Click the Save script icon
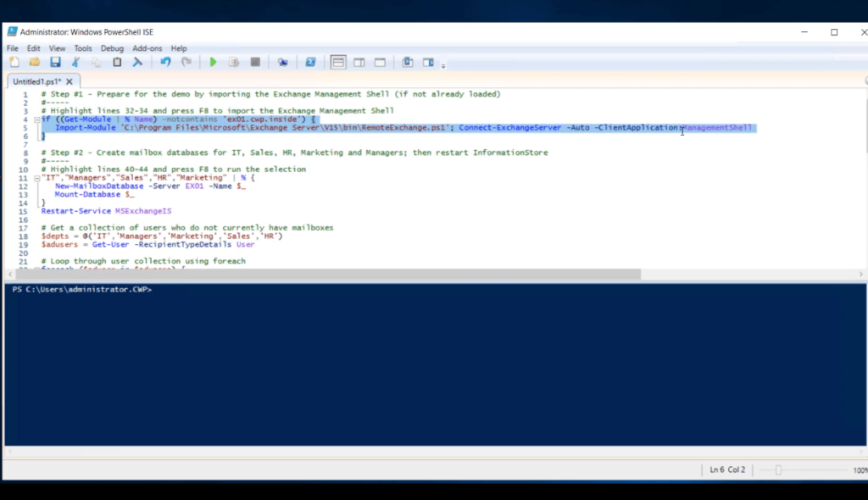868x500 pixels. coord(55,63)
